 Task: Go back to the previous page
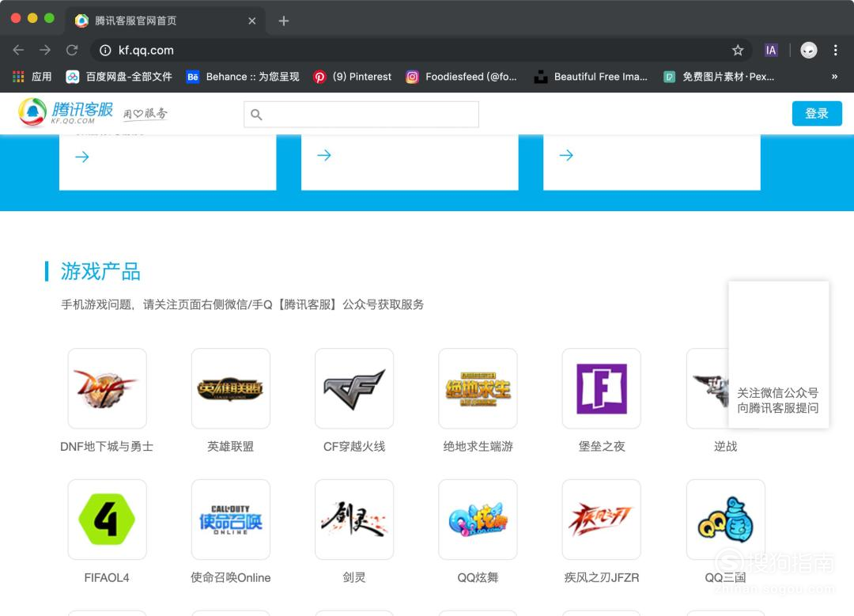click(18, 50)
